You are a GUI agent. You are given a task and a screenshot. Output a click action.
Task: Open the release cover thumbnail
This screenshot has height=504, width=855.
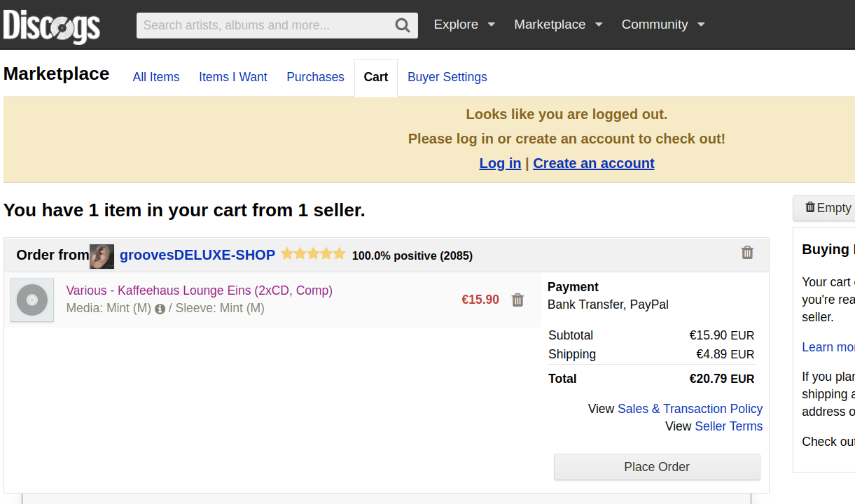tap(32, 300)
